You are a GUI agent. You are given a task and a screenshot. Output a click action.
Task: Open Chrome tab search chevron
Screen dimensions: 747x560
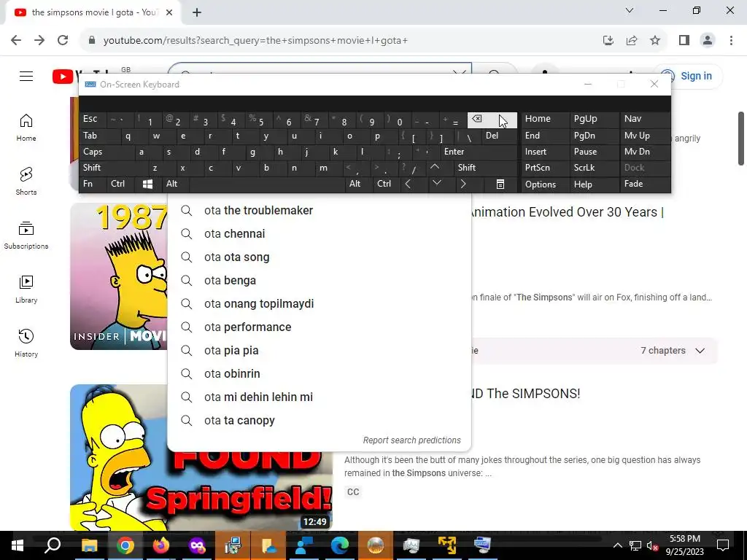630,10
